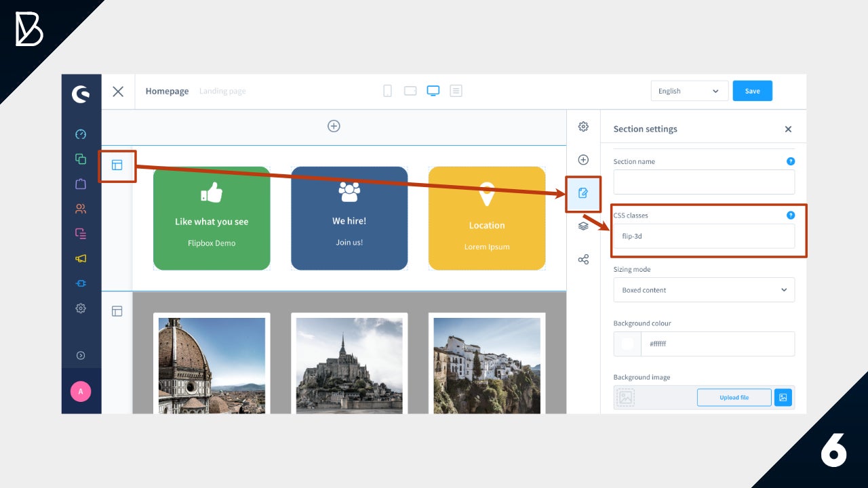
Task: Open the English language dropdown
Action: (689, 91)
